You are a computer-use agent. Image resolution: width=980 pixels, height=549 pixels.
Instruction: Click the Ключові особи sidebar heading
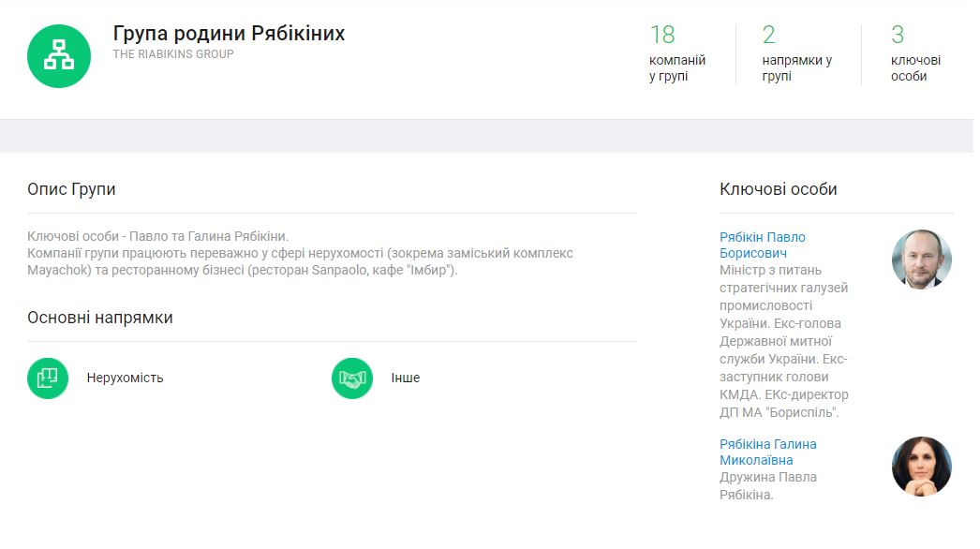(x=778, y=189)
